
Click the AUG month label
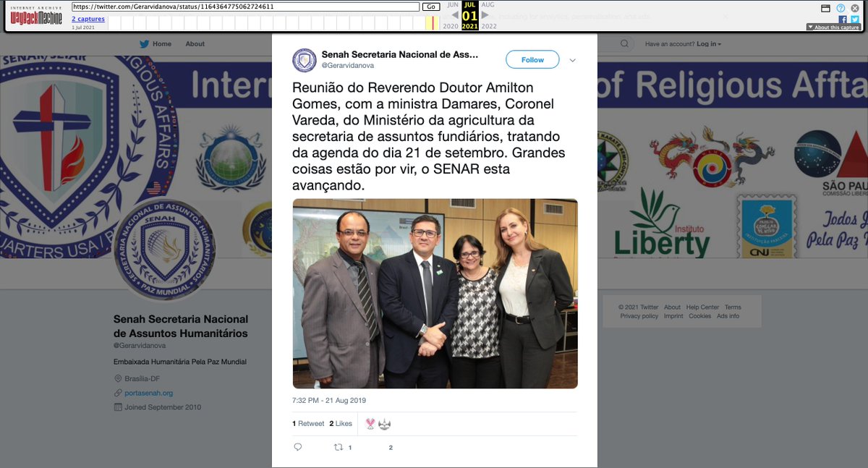coord(488,4)
